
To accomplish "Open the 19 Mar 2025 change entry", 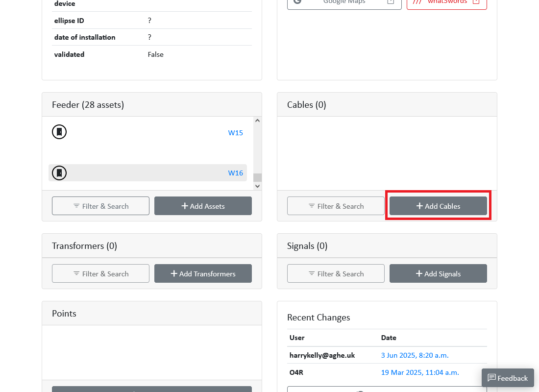I will [x=420, y=372].
